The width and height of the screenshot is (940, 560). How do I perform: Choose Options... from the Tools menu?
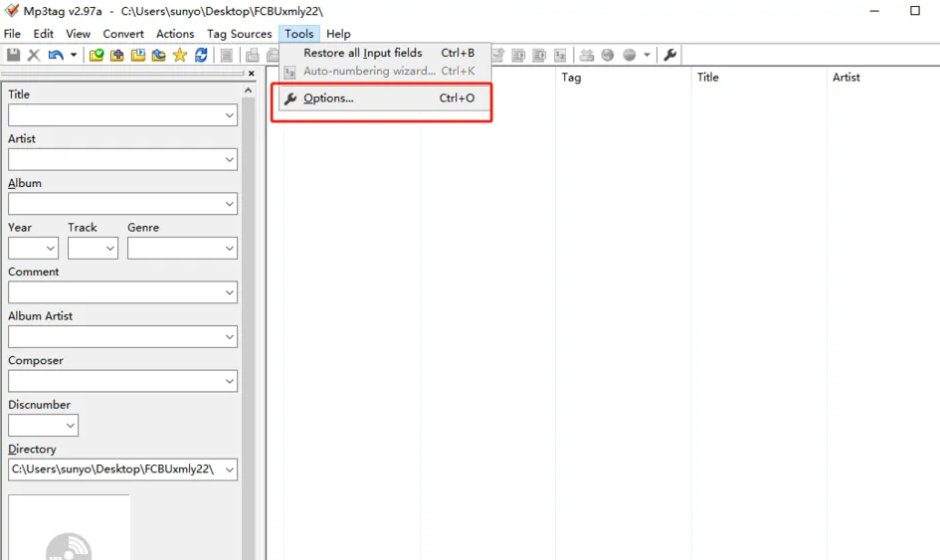tap(385, 98)
